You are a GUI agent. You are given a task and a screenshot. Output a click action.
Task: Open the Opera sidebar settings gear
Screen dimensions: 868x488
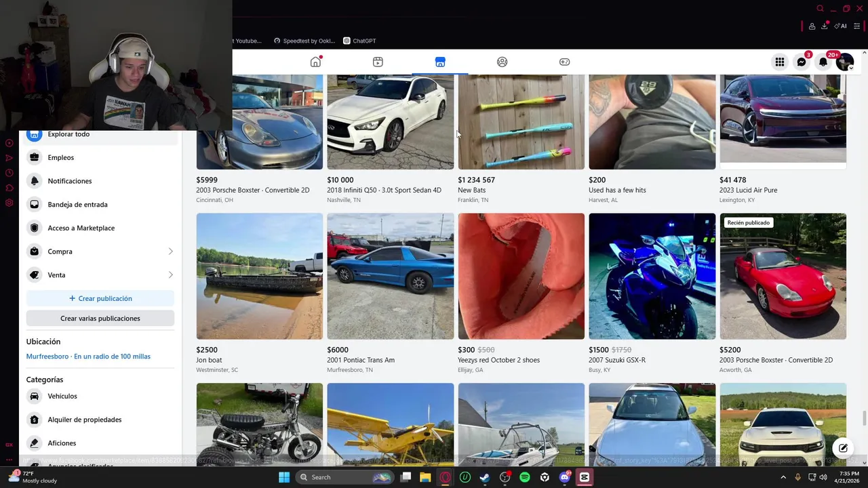tap(9, 203)
